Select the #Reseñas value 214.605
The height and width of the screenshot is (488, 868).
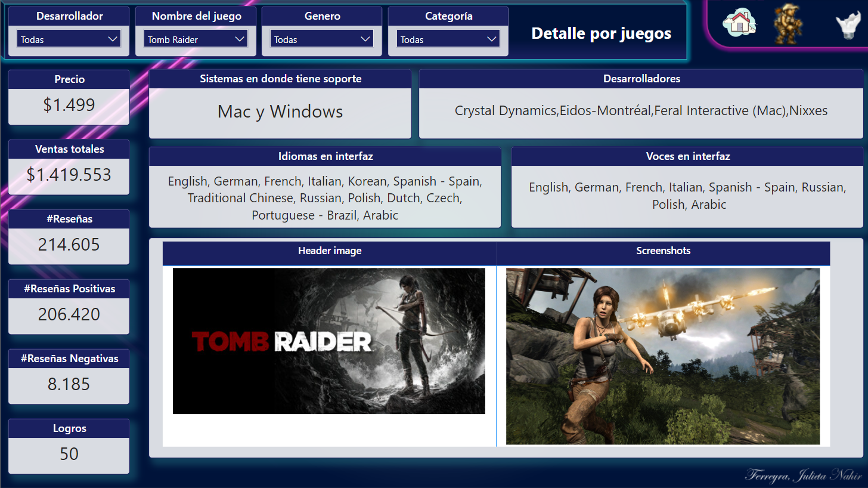point(69,245)
